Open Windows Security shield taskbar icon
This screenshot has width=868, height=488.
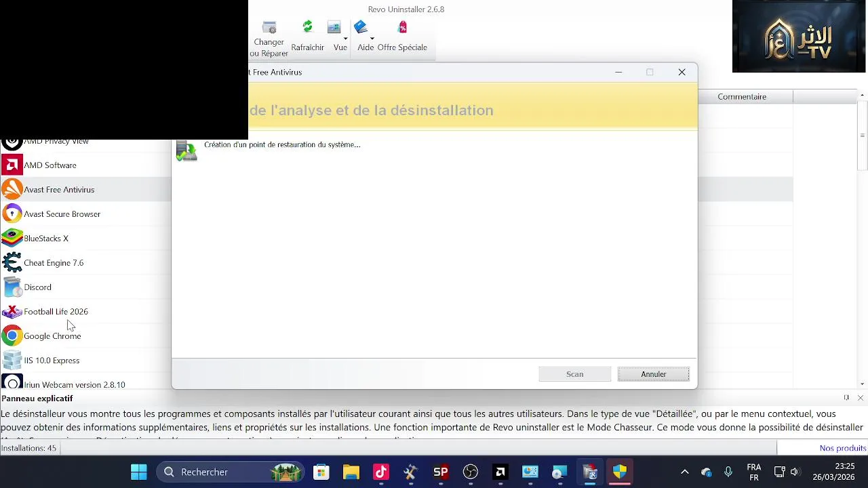[620, 472]
